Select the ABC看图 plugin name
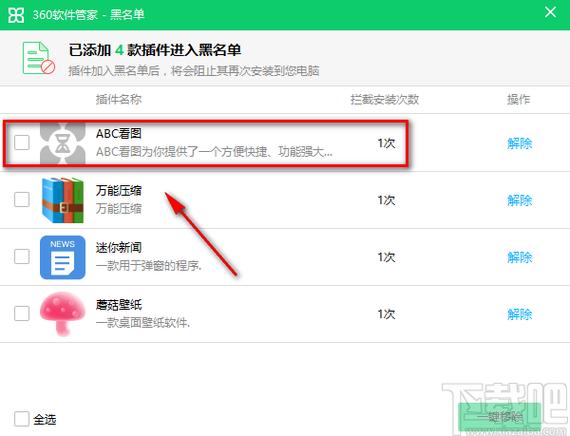The image size is (570, 436). pyautogui.click(x=119, y=133)
